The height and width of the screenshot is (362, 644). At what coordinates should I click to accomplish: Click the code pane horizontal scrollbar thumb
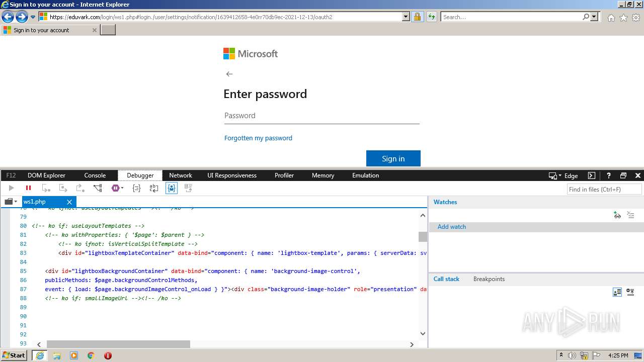[x=118, y=344]
